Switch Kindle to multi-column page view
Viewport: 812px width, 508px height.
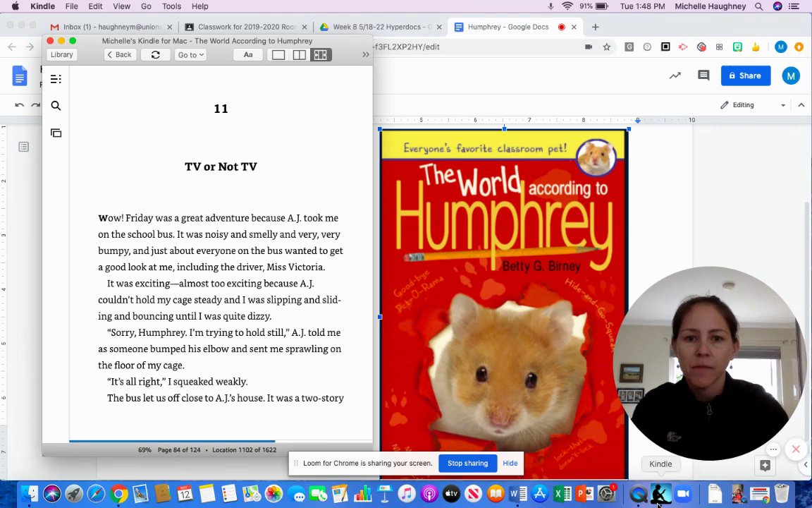click(321, 54)
